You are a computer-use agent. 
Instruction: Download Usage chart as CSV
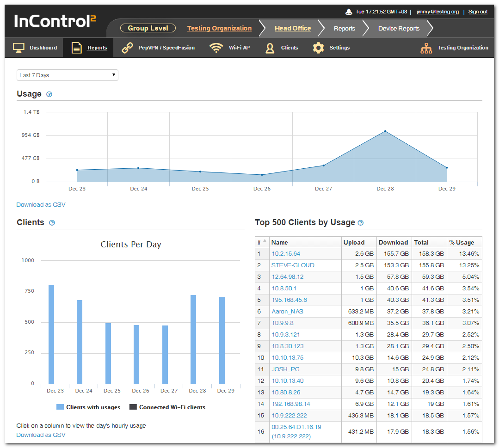point(41,205)
